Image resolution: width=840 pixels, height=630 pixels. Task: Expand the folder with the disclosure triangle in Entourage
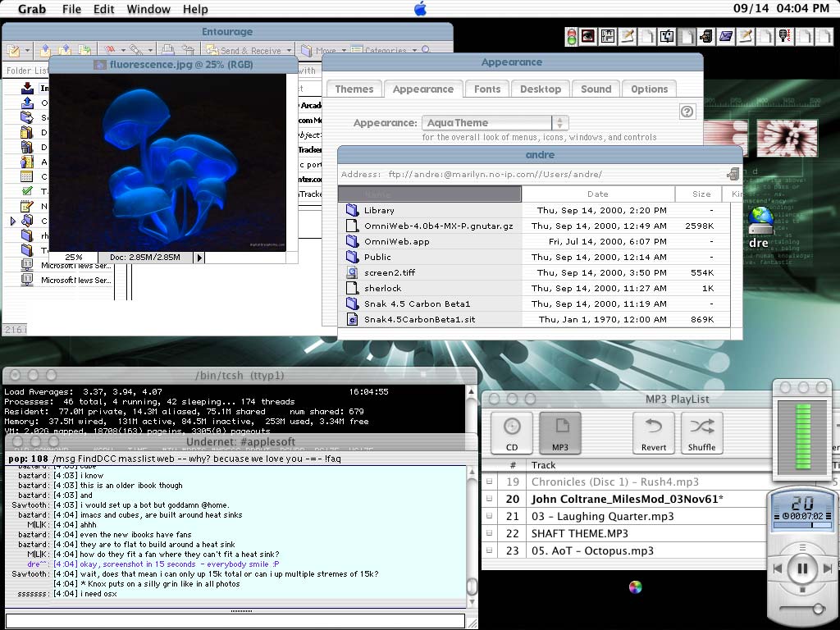tap(13, 221)
